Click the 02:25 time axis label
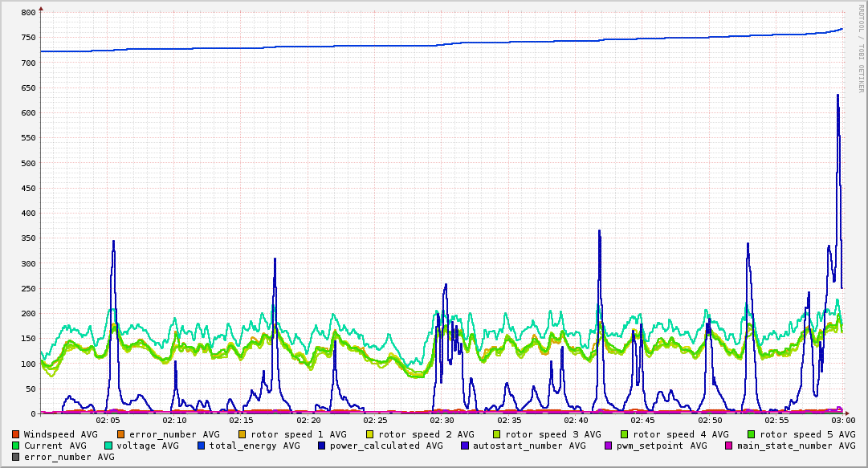Screen dimensions: 868x468 click(375, 421)
